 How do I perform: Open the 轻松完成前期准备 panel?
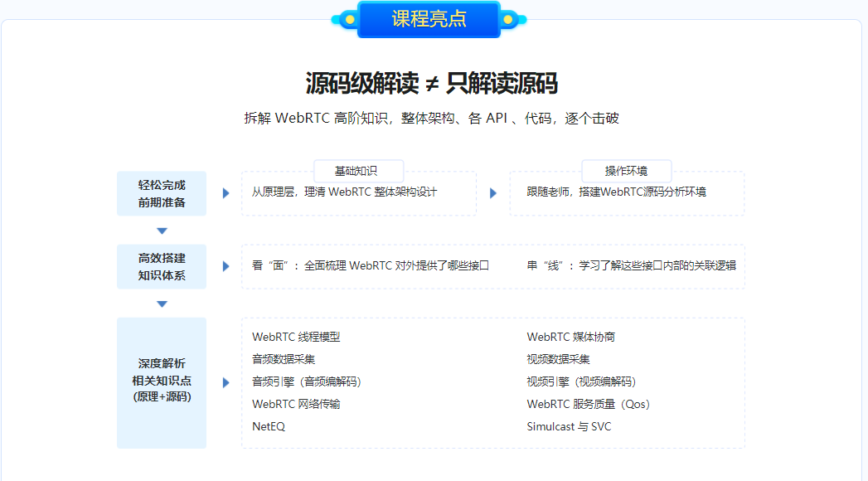click(162, 192)
